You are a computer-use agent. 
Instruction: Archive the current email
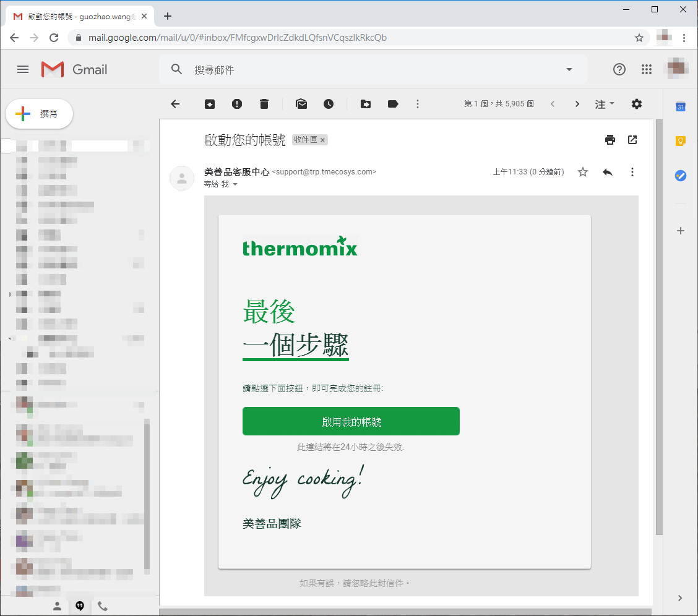[x=210, y=104]
